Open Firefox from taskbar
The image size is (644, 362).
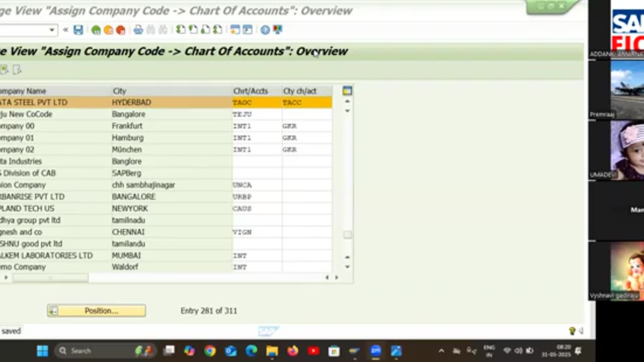(x=293, y=351)
